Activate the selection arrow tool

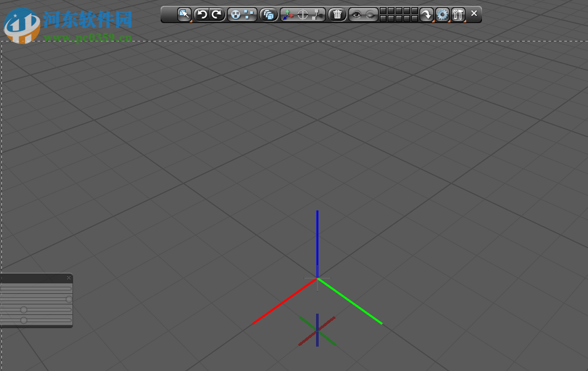click(184, 14)
